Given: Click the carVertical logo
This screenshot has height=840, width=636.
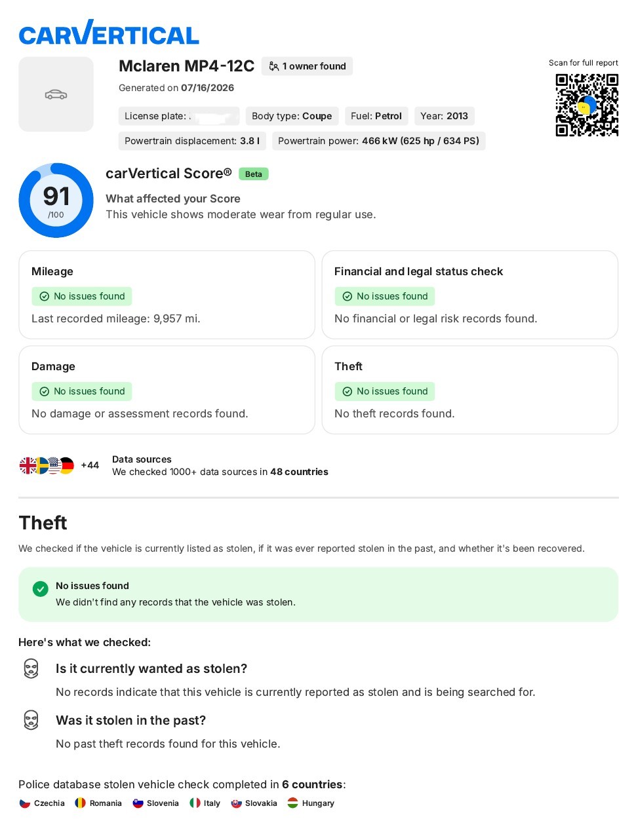Looking at the screenshot, I should click(109, 33).
